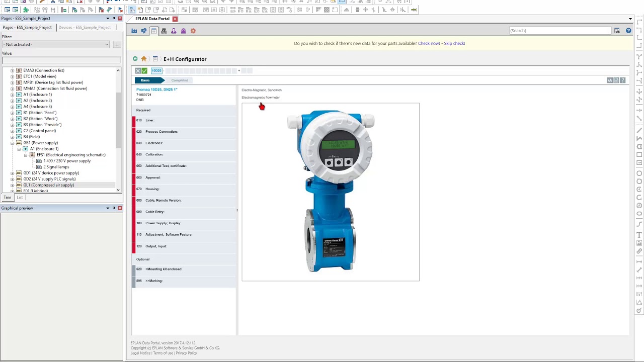Switch to Devices - ESS_Sample_Project tab
The height and width of the screenshot is (362, 644).
click(x=85, y=28)
